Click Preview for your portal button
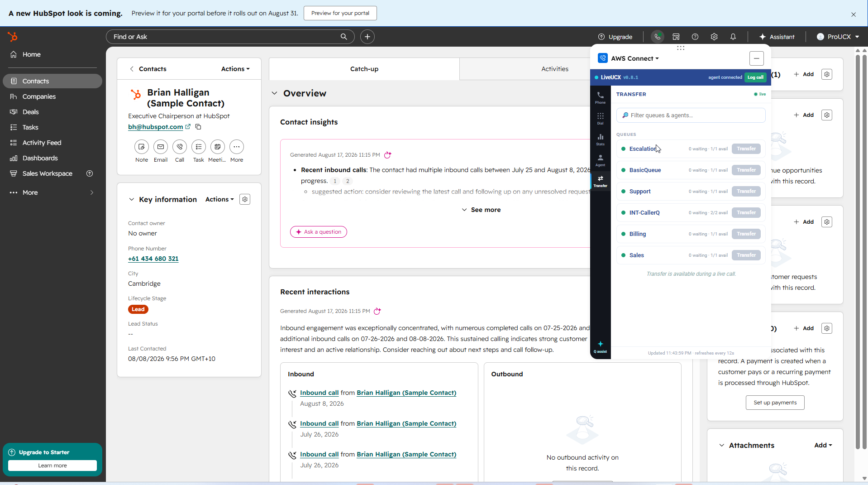Screen dimensions: 868x485 340,13
